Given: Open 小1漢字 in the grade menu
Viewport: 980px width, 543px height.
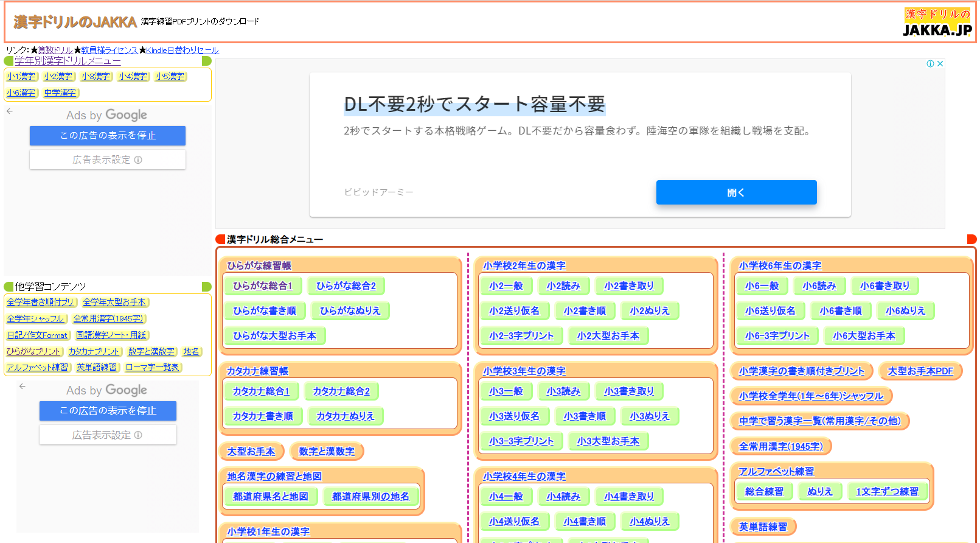Looking at the screenshot, I should coord(21,77).
